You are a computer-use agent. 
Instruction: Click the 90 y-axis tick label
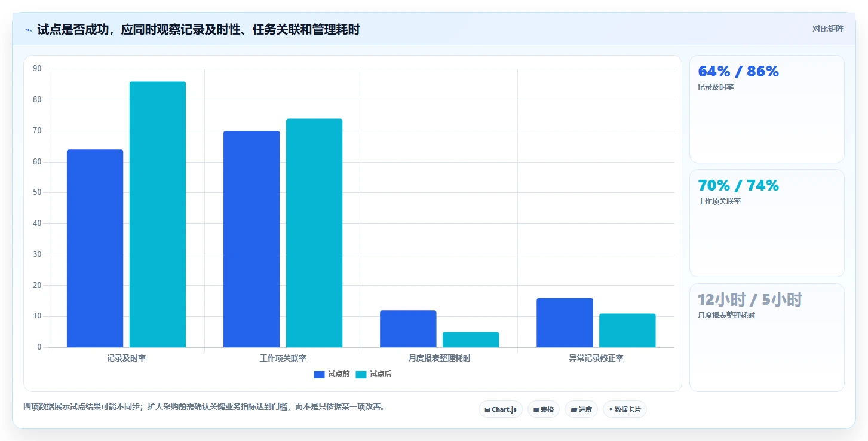(37, 69)
